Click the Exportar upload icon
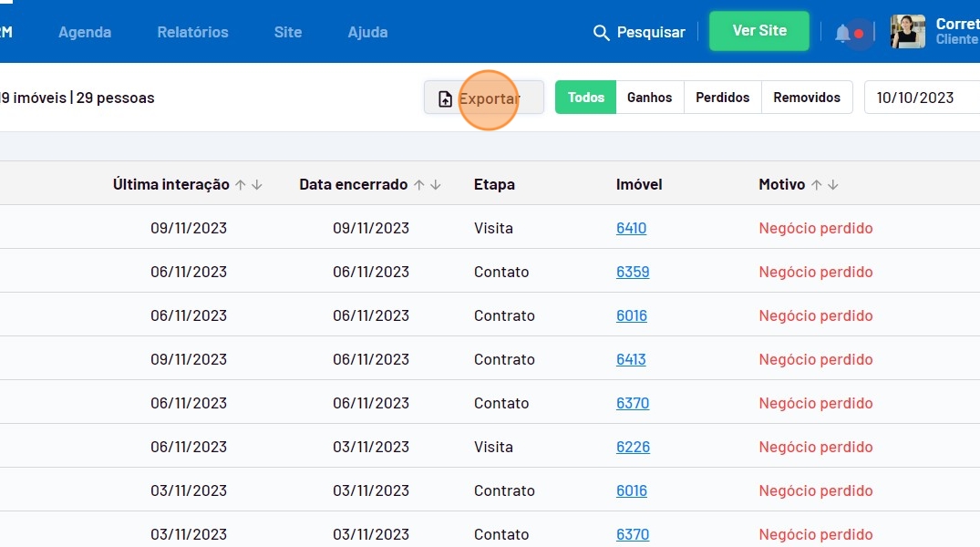 tap(445, 98)
